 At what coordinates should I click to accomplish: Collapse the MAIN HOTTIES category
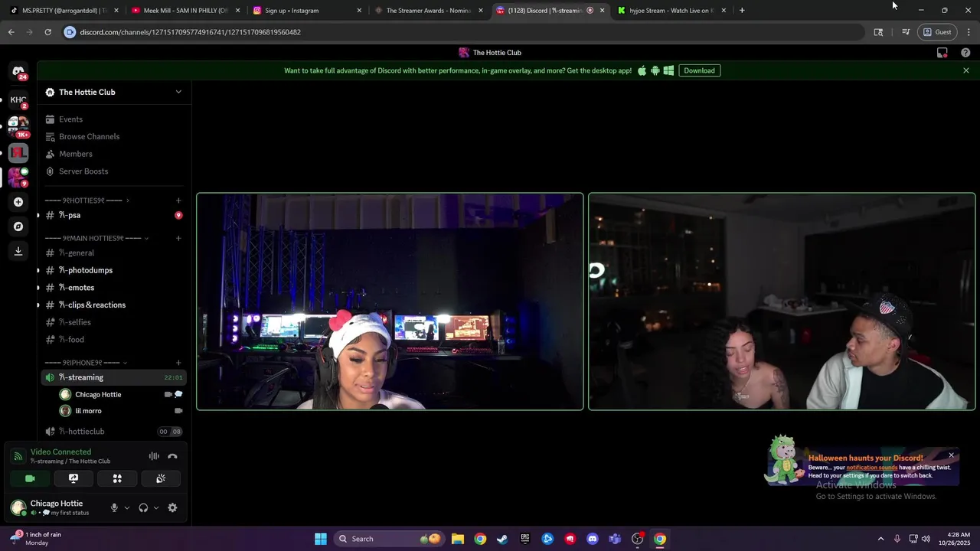pos(96,238)
